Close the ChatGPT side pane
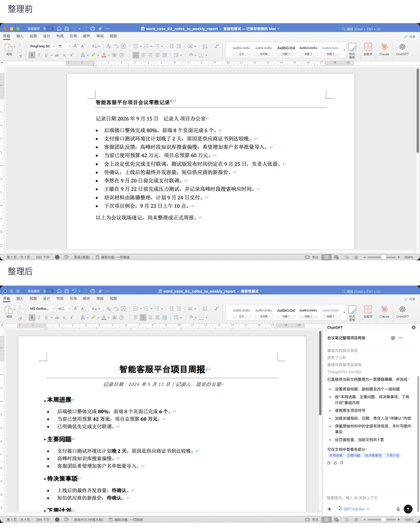This screenshot has width=420, height=527. click(413, 327)
